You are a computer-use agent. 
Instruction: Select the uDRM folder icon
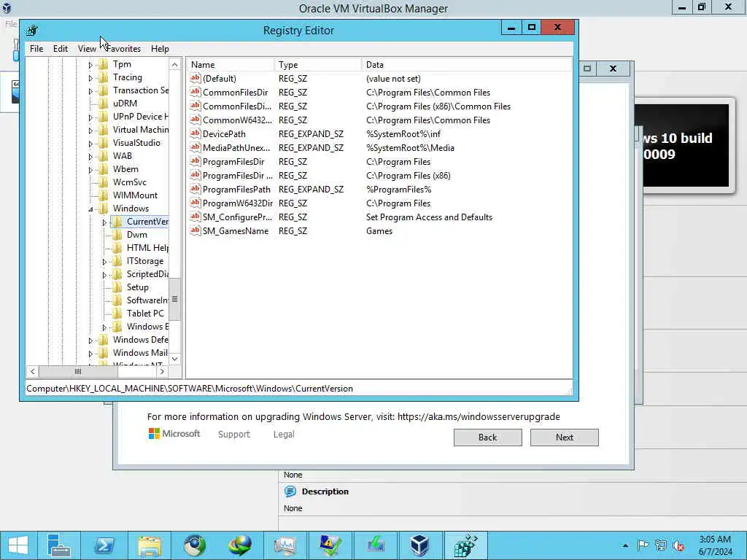click(x=103, y=104)
